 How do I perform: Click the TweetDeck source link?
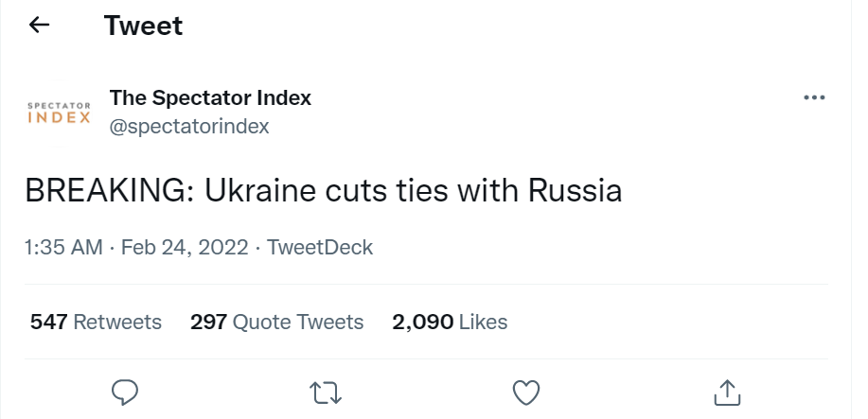pos(320,248)
